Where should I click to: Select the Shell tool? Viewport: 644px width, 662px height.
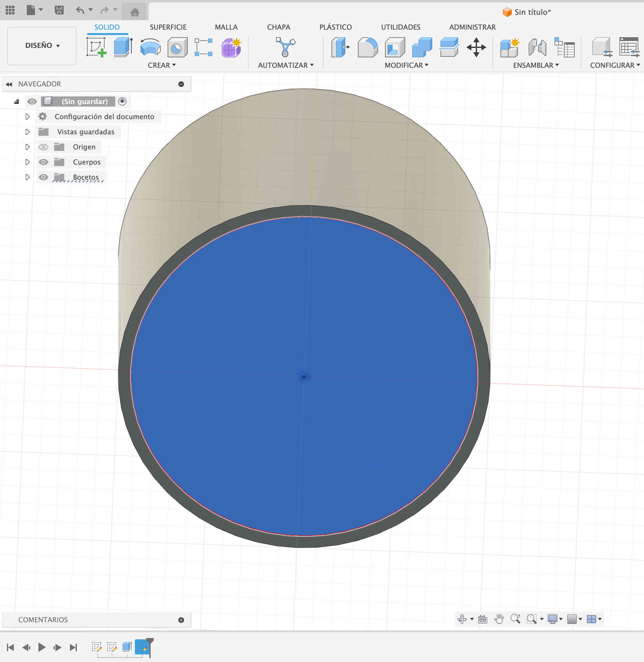(395, 47)
